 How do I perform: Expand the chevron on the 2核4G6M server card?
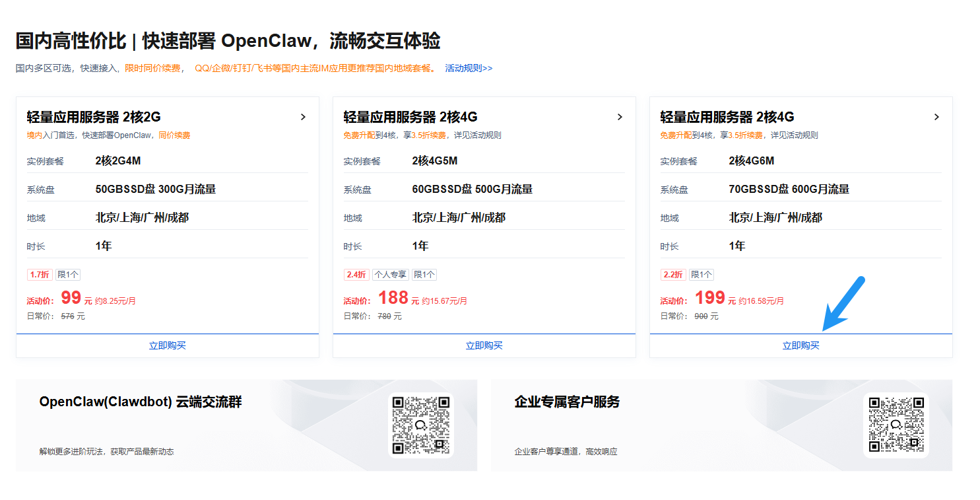pos(936,117)
